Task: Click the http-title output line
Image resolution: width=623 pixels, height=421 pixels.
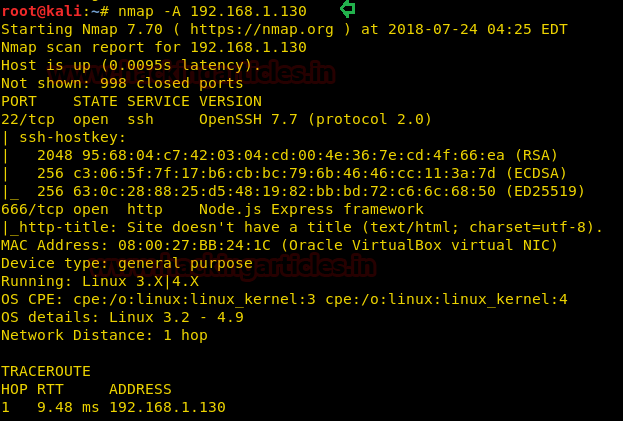Action: click(302, 227)
